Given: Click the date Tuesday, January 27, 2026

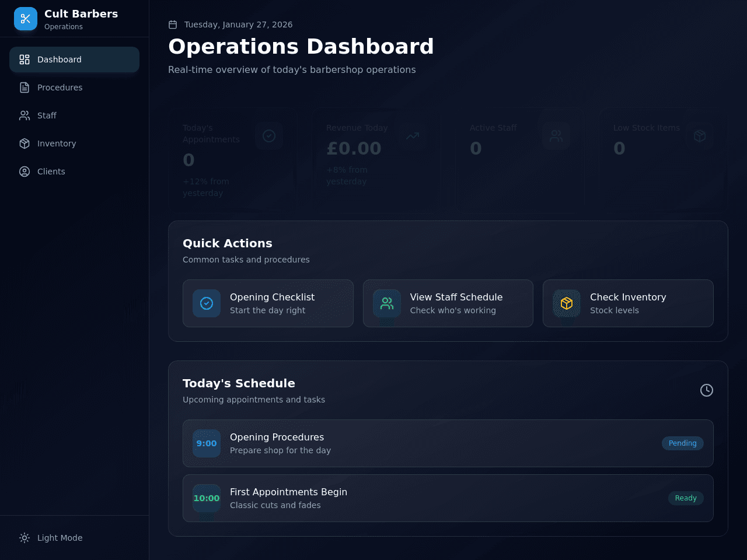Looking at the screenshot, I should click(239, 24).
